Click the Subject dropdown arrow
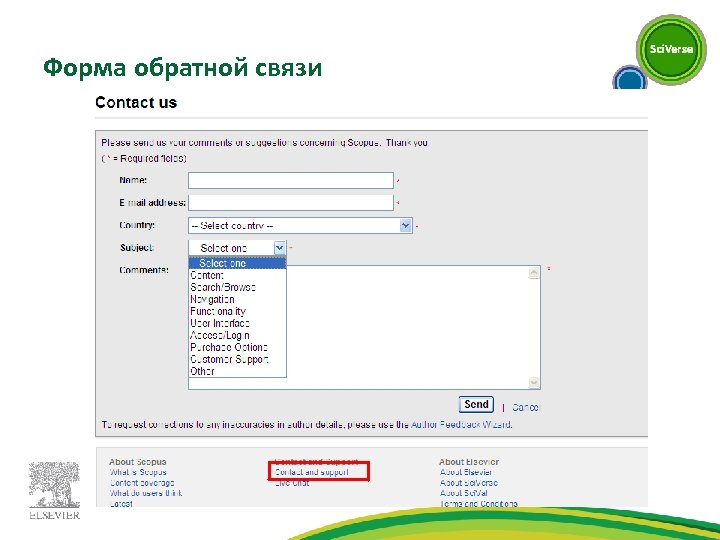Viewport: 720px width, 540px height. (x=280, y=248)
